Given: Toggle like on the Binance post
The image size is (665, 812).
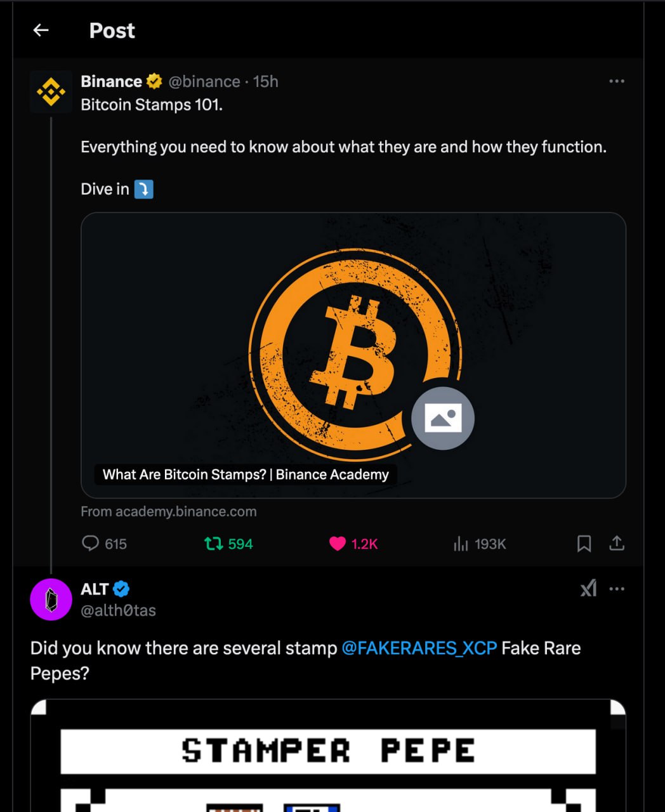Looking at the screenshot, I should [338, 544].
